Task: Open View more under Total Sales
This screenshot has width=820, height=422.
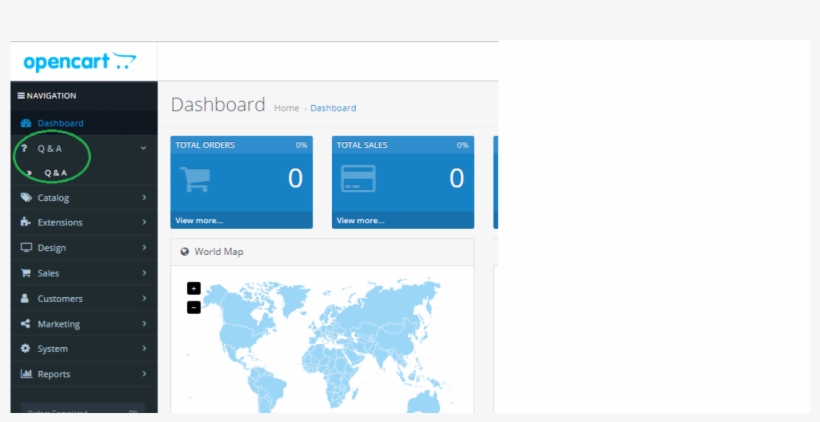Action: click(360, 220)
